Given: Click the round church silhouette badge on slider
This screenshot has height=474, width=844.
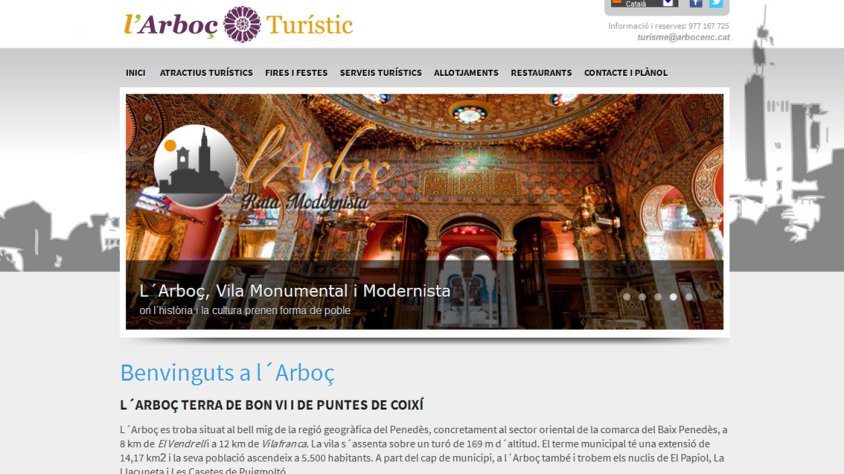Looking at the screenshot, I should [x=195, y=166].
